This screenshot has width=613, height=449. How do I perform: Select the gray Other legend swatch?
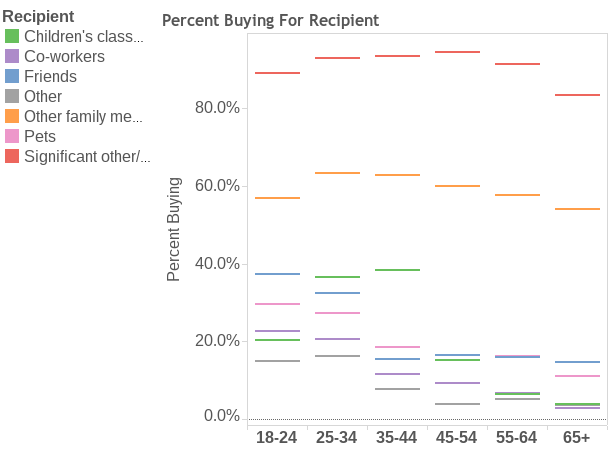(x=12, y=96)
